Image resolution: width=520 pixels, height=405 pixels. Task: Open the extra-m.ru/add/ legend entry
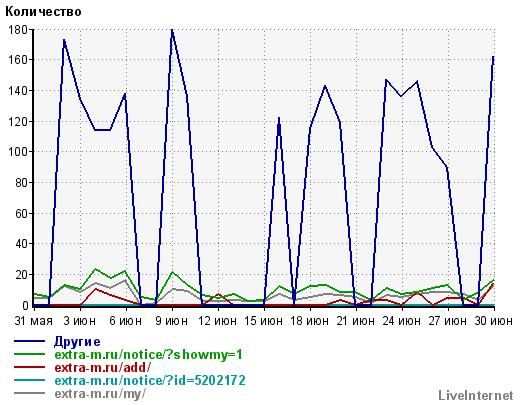tap(102, 368)
